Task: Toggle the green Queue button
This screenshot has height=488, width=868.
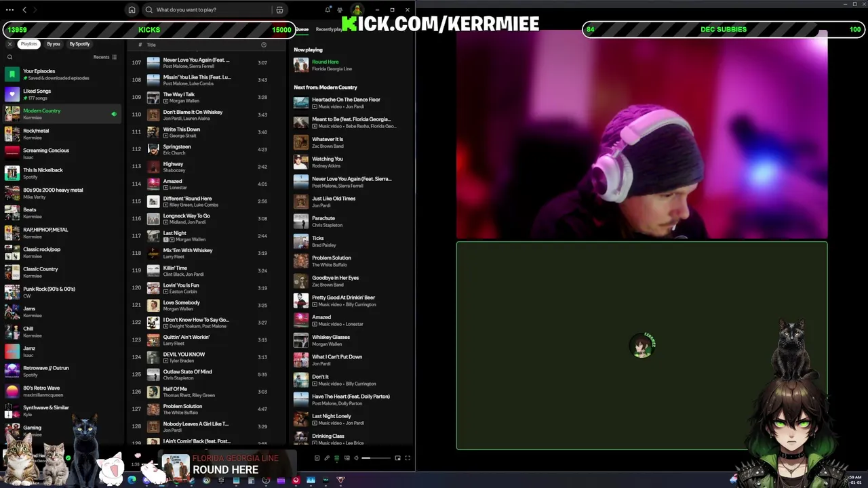Action: [x=337, y=457]
